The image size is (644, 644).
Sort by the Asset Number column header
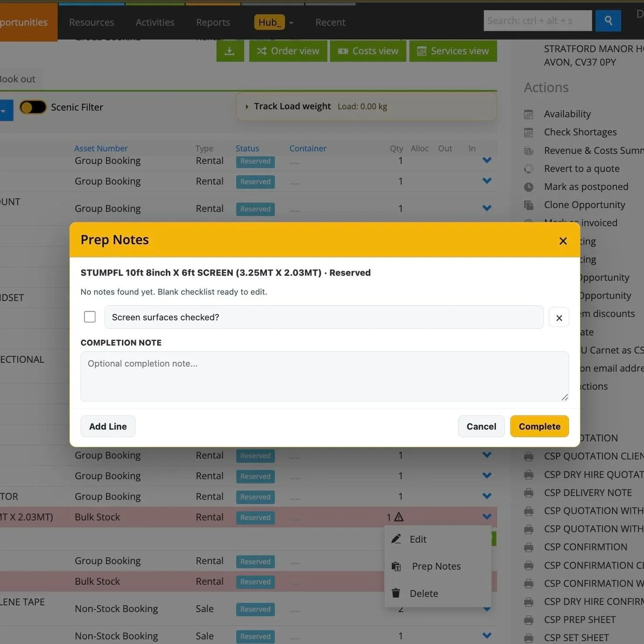101,148
